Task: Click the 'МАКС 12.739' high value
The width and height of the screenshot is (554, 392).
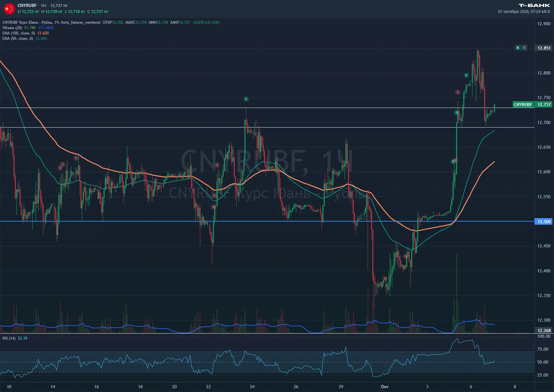Action: pyautogui.click(x=136, y=22)
